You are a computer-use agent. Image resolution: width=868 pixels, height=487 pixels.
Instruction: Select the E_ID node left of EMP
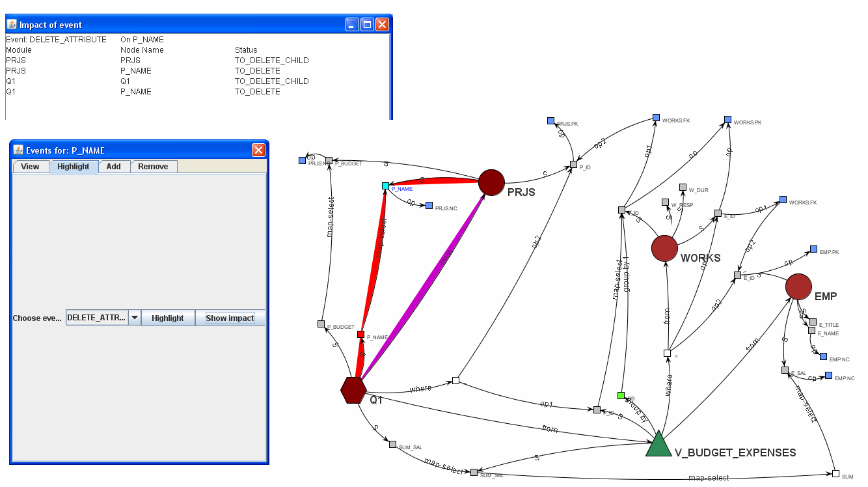tap(737, 275)
